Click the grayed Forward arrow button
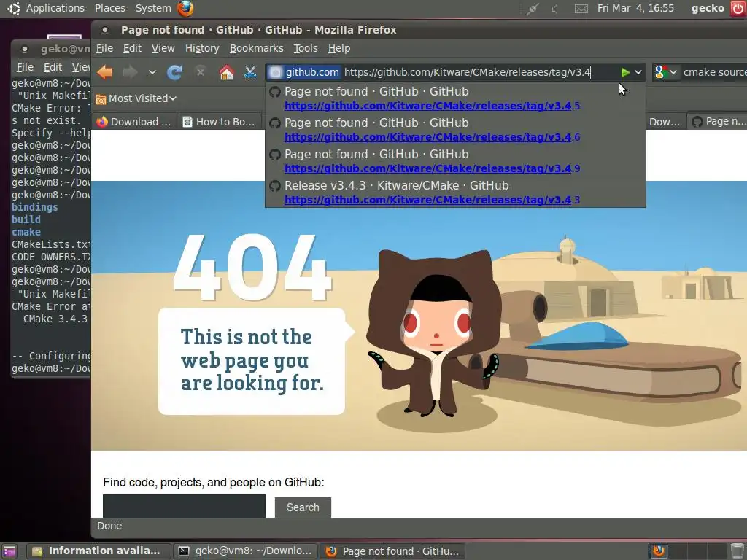The height and width of the screenshot is (560, 747). pyautogui.click(x=130, y=72)
